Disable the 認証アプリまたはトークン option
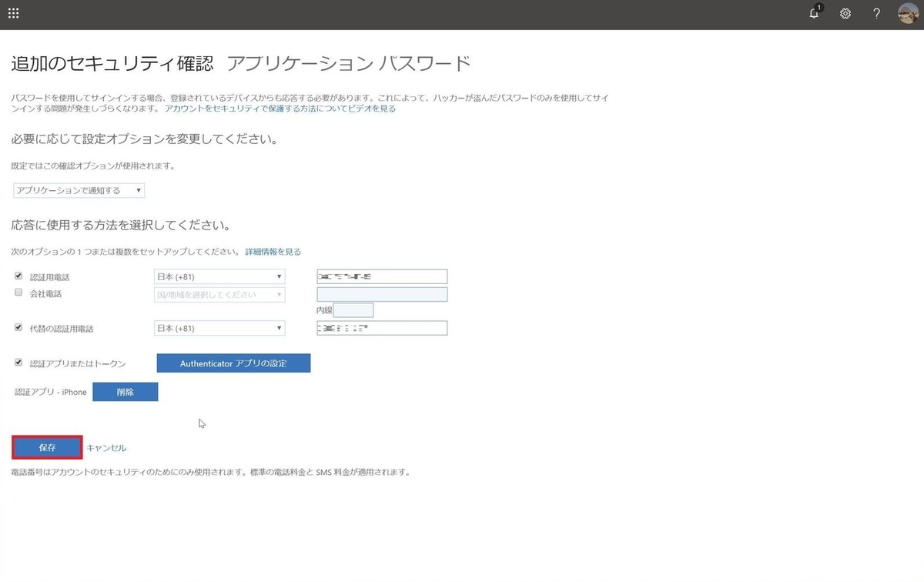 click(x=18, y=362)
